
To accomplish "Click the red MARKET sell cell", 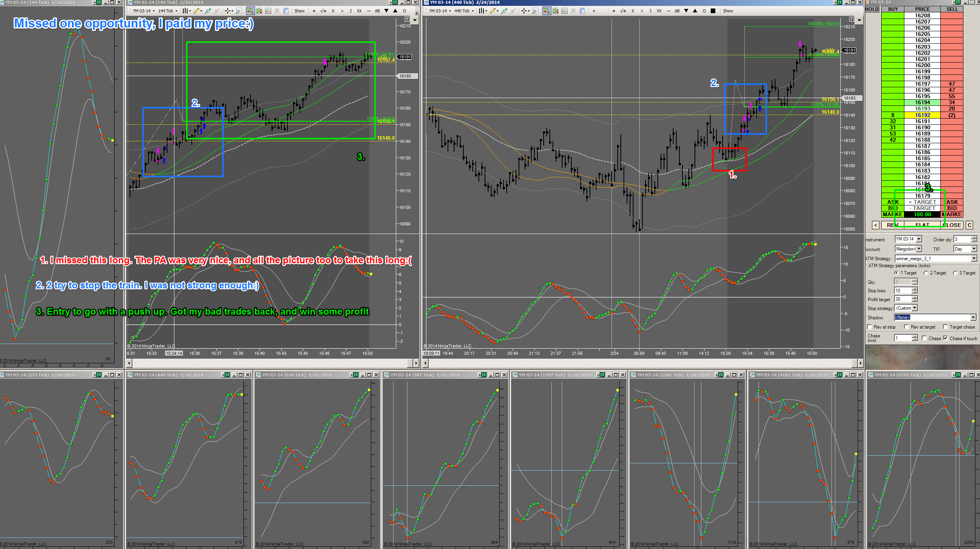I will point(952,214).
